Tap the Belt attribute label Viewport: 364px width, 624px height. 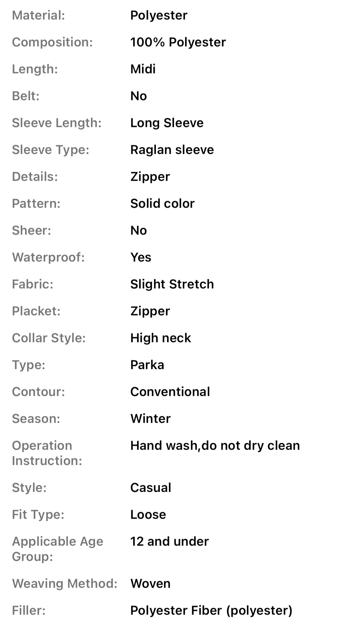[26, 96]
